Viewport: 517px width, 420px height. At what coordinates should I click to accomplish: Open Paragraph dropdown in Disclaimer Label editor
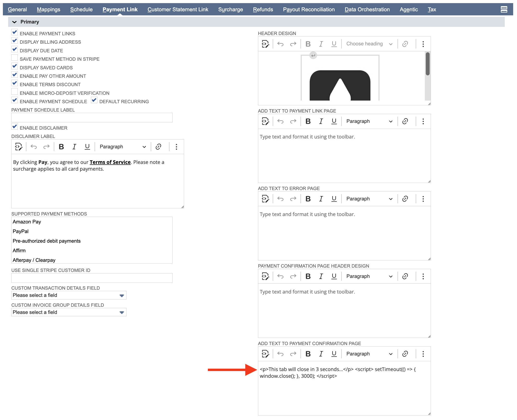pos(123,147)
